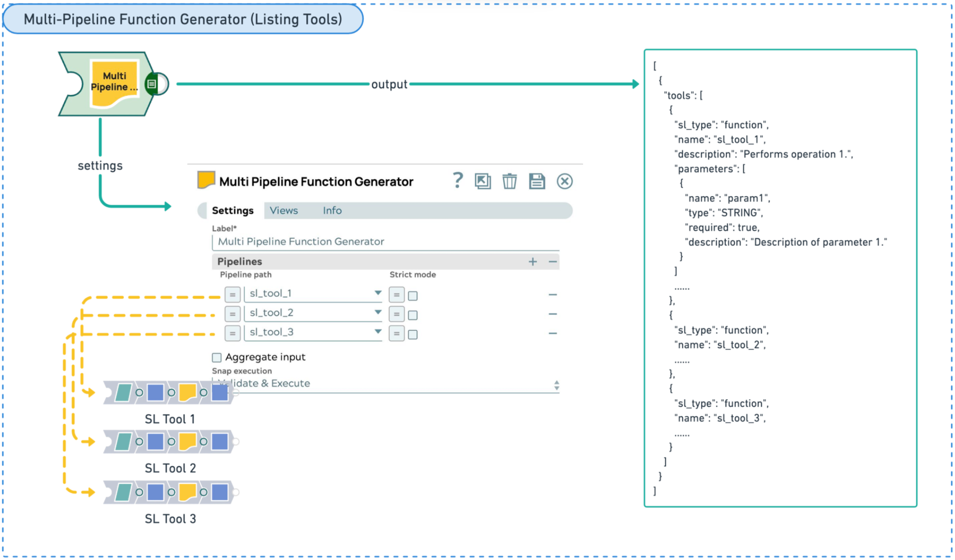This screenshot has width=955, height=560.
Task: Enable strict mode for sl_tool_2
Action: pyautogui.click(x=413, y=315)
